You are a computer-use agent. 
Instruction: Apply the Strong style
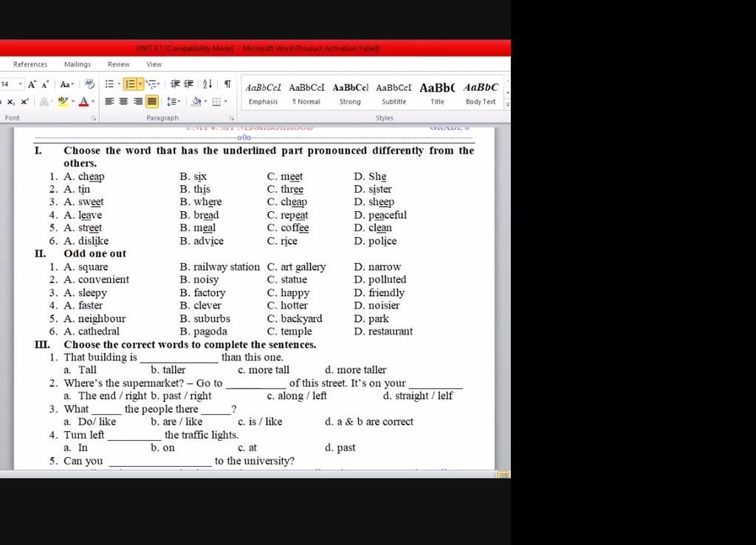point(350,94)
